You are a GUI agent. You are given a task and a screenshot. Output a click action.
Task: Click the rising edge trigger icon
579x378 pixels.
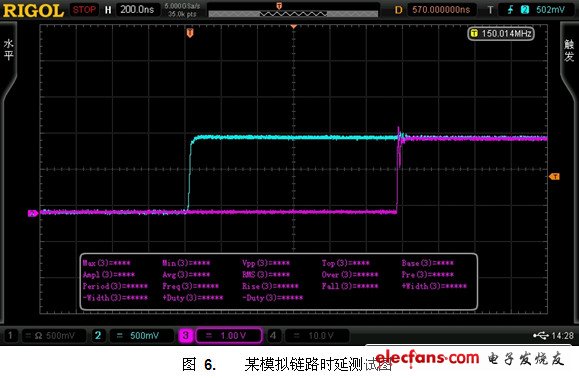coord(510,10)
